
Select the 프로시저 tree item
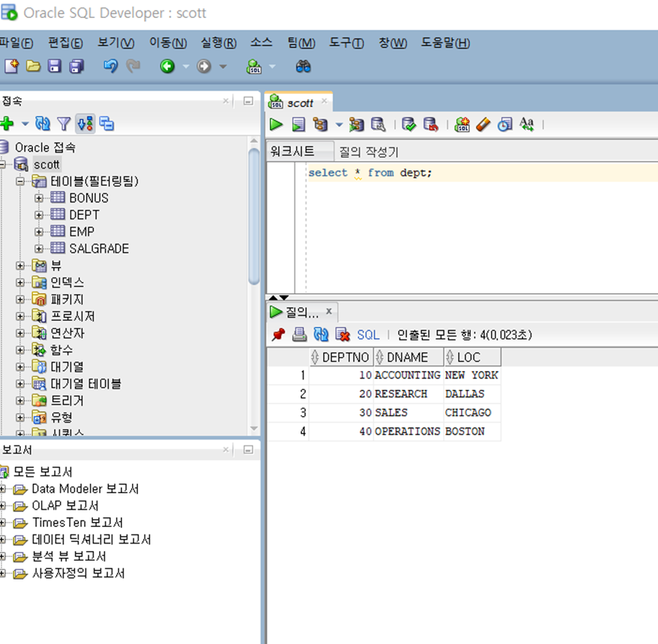(x=73, y=316)
